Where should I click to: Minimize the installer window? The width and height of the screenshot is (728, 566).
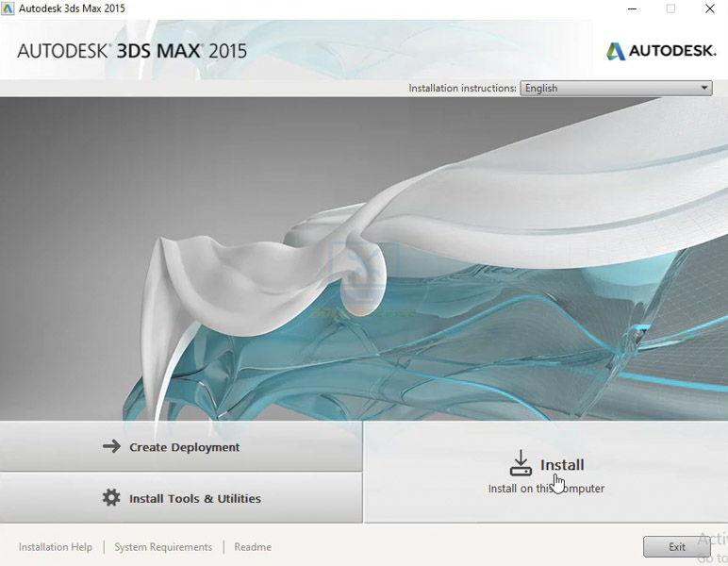631,9
